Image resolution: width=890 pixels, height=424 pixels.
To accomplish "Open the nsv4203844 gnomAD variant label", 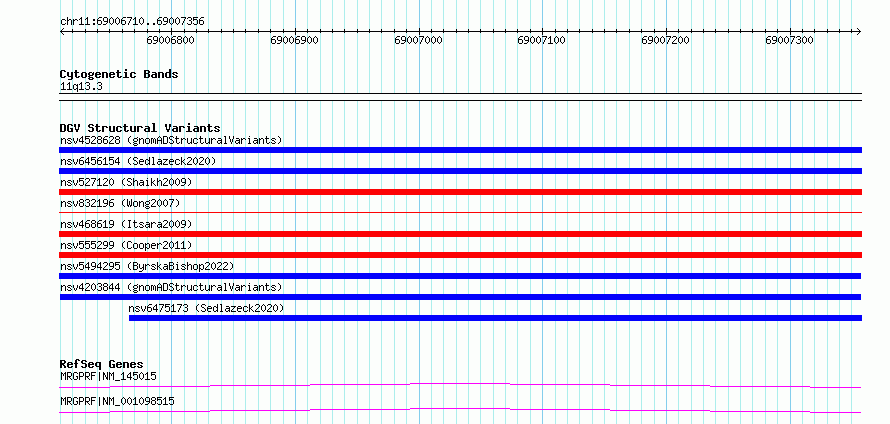I will 171,287.
